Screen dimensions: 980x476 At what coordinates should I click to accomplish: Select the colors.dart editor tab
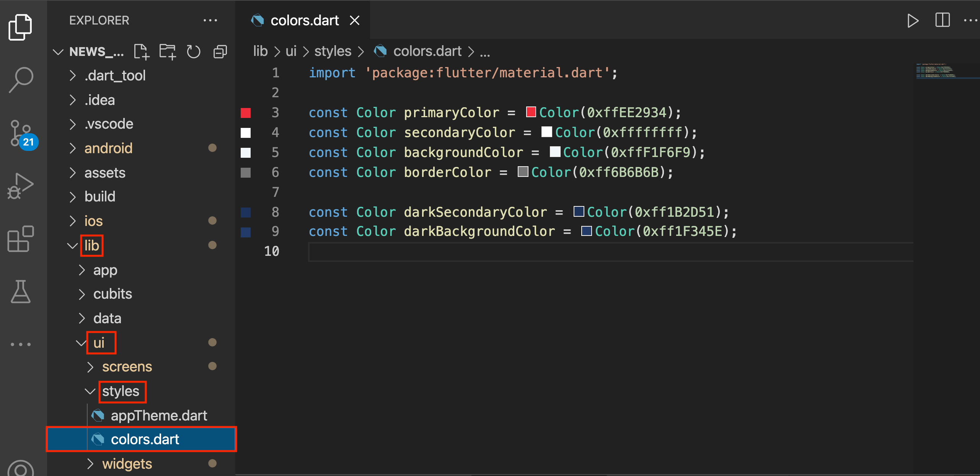(304, 21)
